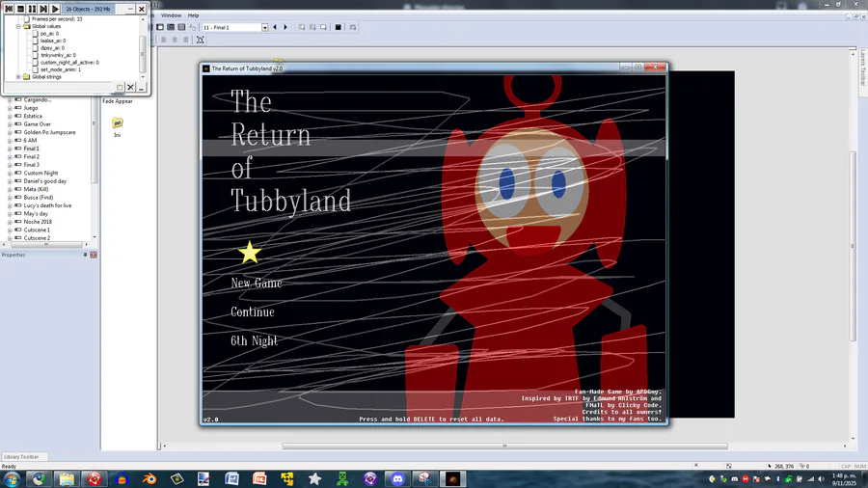Select the Frames per second entry
The width and height of the screenshot is (868, 488).
57,19
